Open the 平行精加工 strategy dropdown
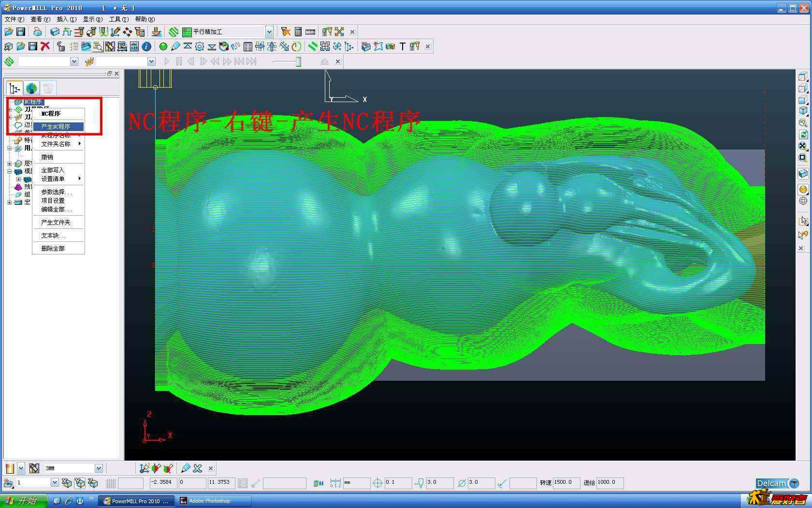Image resolution: width=812 pixels, height=508 pixels. click(x=269, y=32)
